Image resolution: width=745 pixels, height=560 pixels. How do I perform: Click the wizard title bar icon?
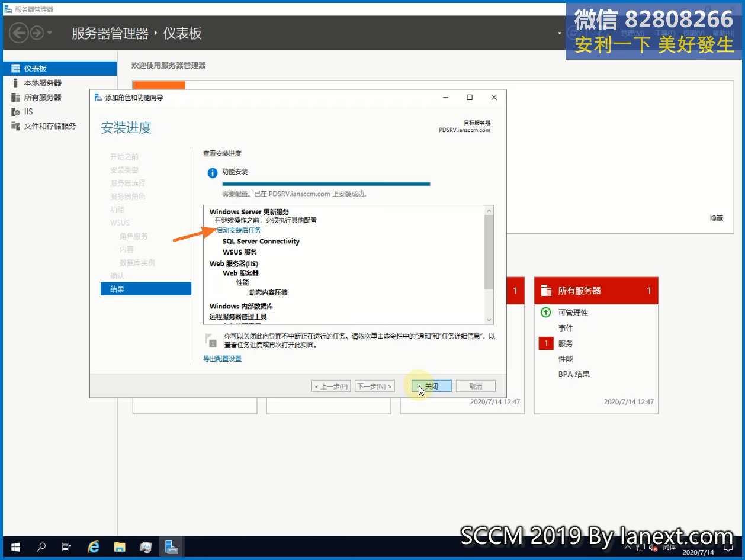[98, 98]
